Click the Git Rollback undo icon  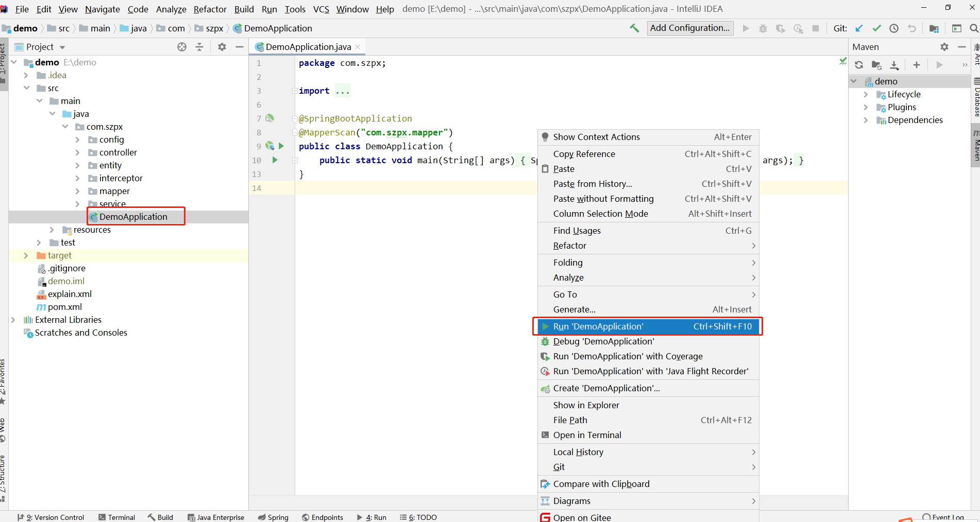coord(912,28)
